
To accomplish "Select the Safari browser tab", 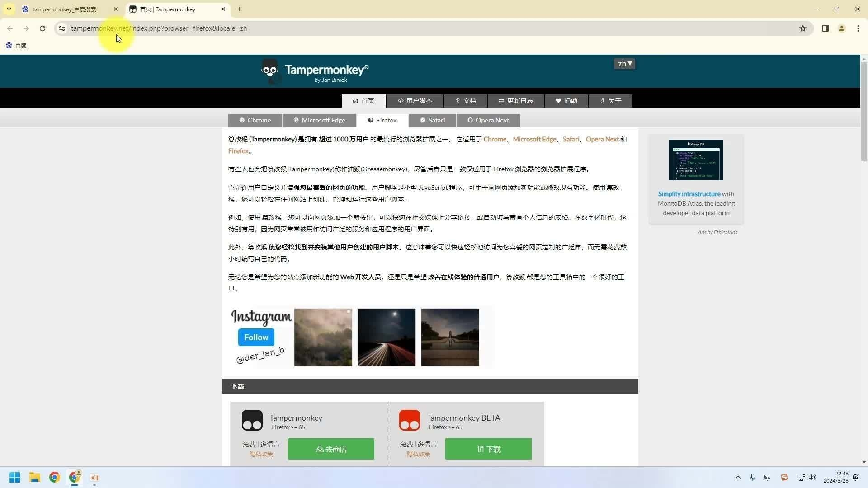I will tap(432, 120).
